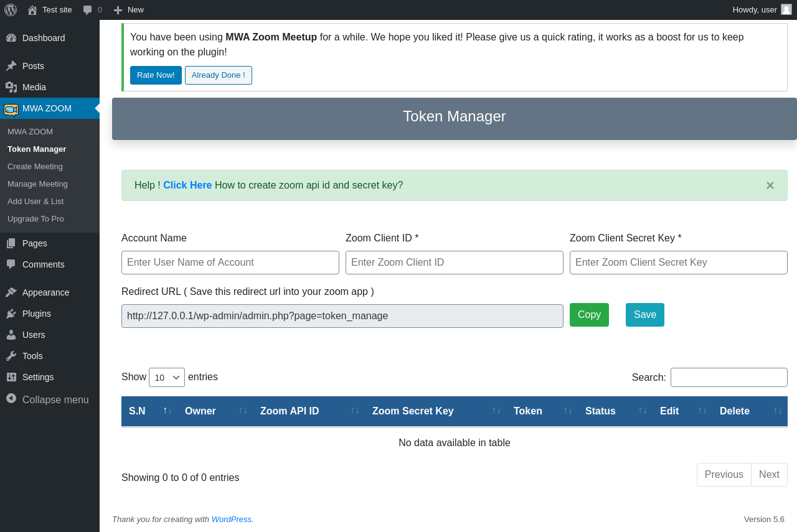
Task: Save the token credentials
Action: [645, 315]
